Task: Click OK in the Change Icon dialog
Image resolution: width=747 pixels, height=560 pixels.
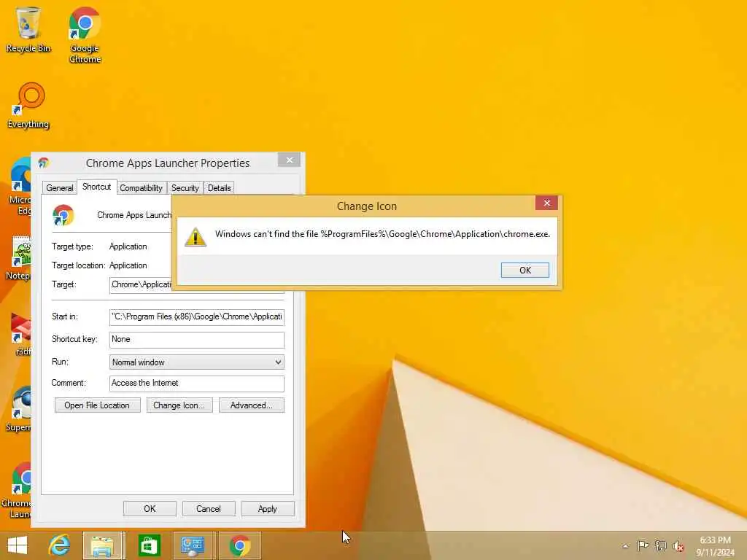Action: pos(525,270)
